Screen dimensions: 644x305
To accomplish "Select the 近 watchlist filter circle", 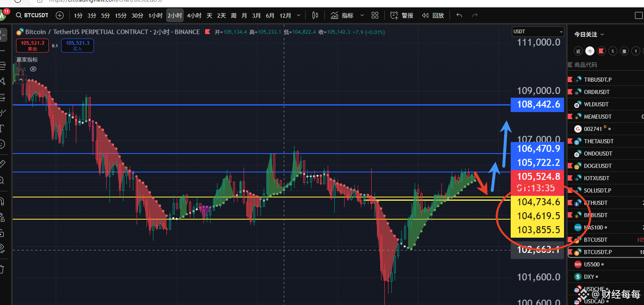I will pyautogui.click(x=578, y=51).
